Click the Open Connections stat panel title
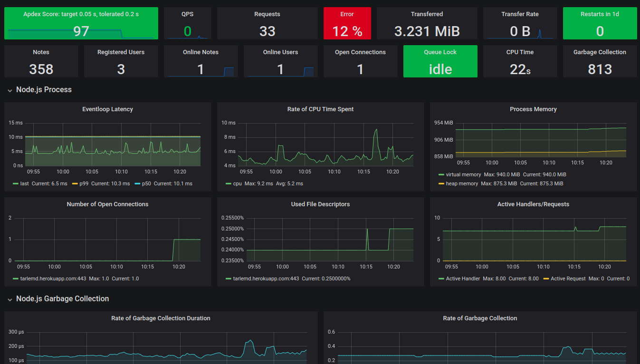640x364 pixels. (361, 52)
